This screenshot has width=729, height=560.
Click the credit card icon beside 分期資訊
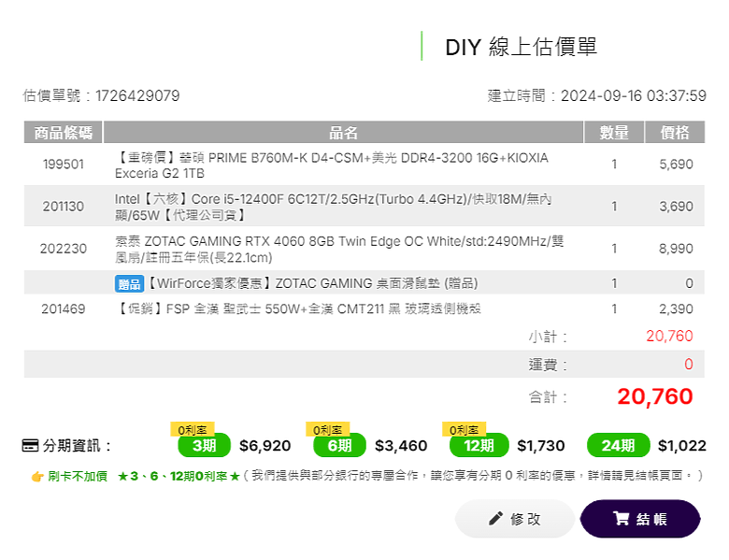click(30, 445)
